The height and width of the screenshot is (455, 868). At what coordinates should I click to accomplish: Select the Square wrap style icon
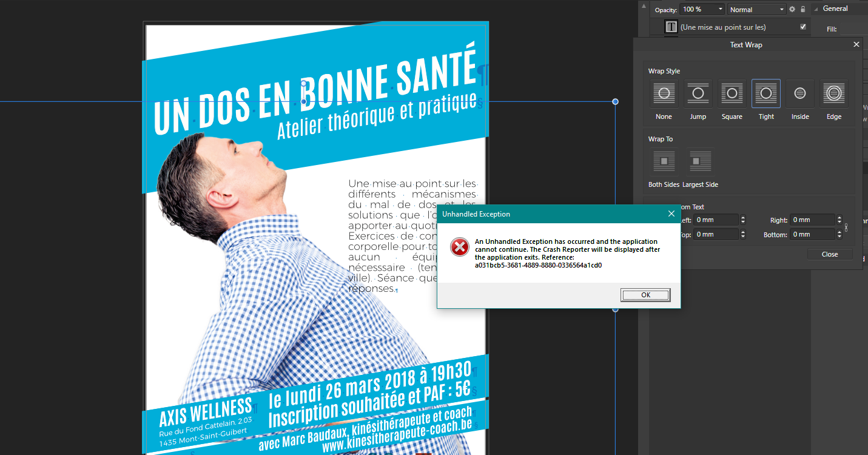(x=732, y=93)
